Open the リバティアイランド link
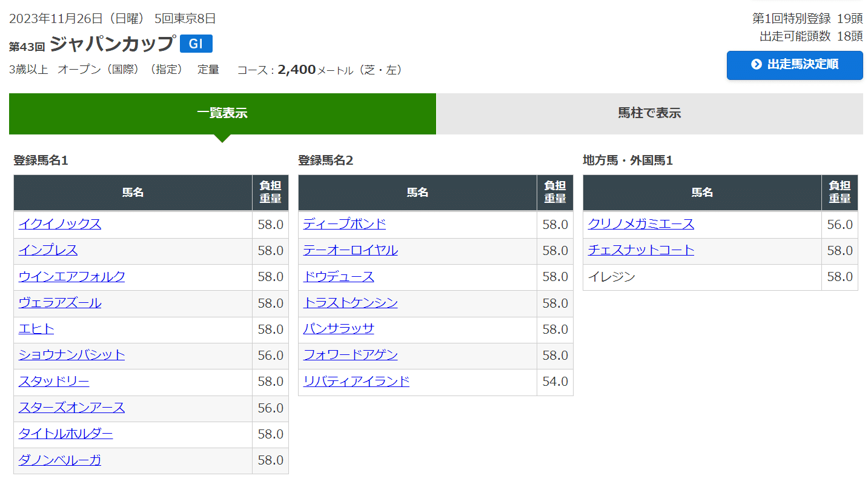Viewport: 868px width, 490px height. tap(357, 382)
